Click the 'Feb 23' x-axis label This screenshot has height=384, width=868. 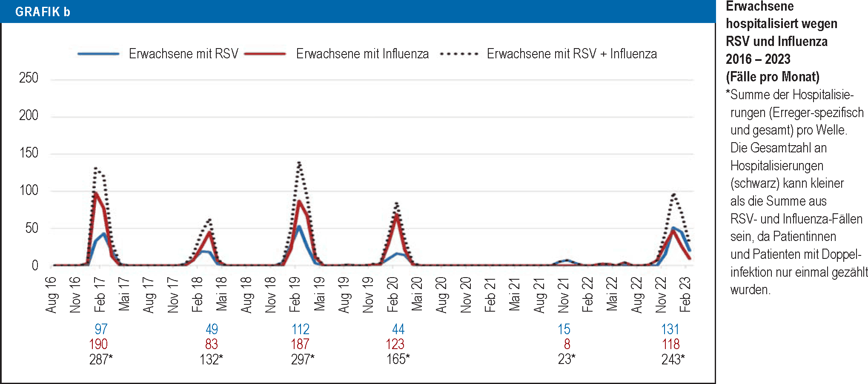coord(685,294)
